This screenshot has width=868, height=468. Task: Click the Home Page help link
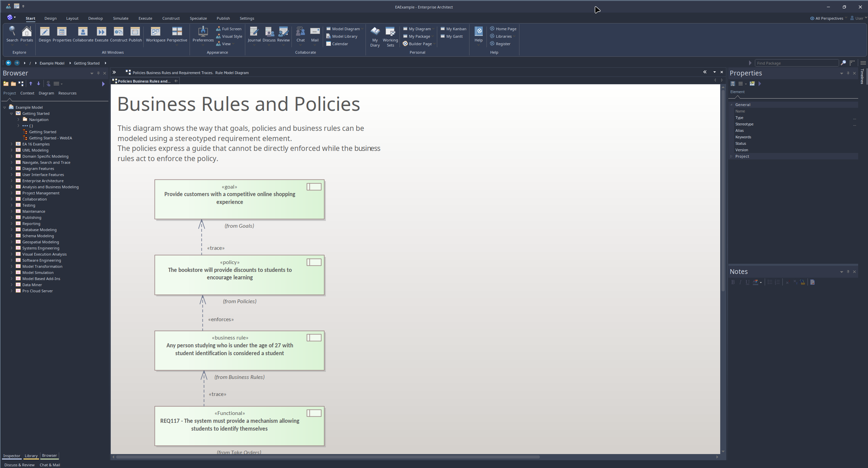pyautogui.click(x=506, y=29)
